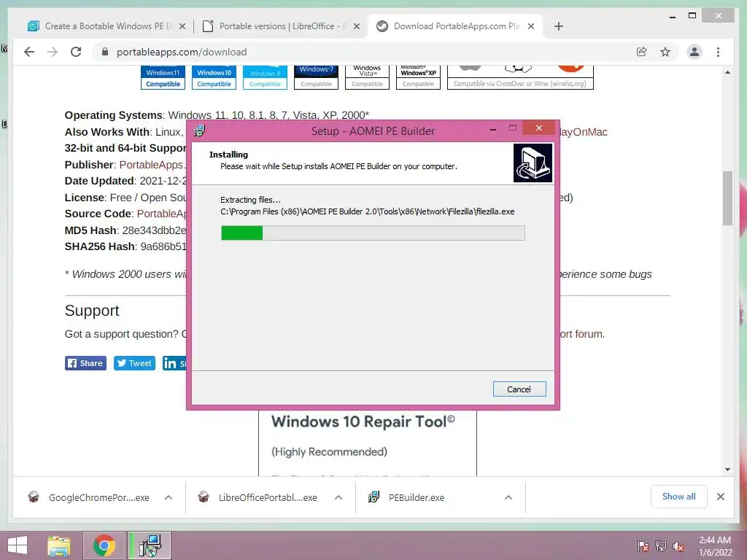The width and height of the screenshot is (747, 560).
Task: Click the address bar URL portableapps.com/download
Action: click(182, 52)
